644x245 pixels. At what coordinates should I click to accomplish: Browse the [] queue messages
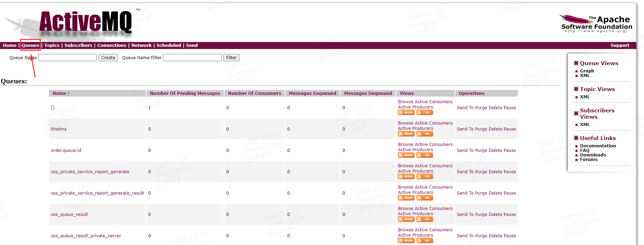point(406,102)
